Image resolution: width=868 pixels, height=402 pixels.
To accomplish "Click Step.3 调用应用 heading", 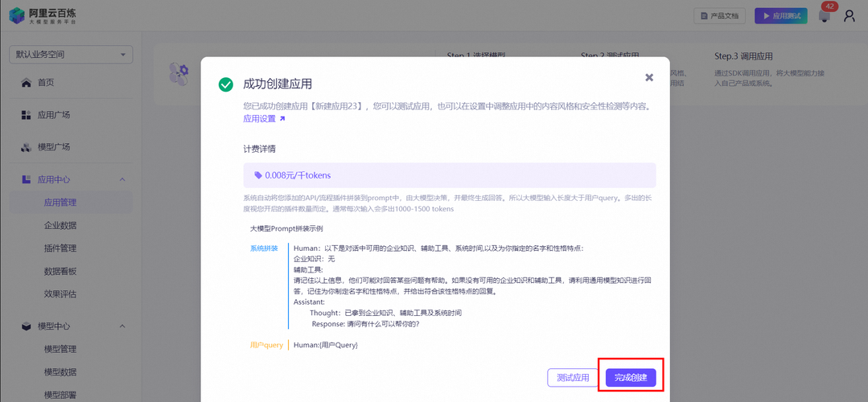I will 743,56.
